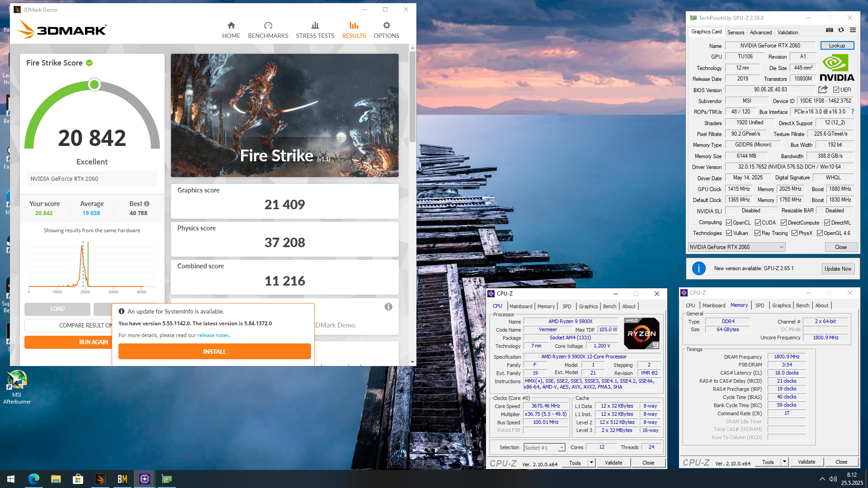
Task: Click scroll down arrow in 3DMark
Action: pyautogui.click(x=412, y=362)
